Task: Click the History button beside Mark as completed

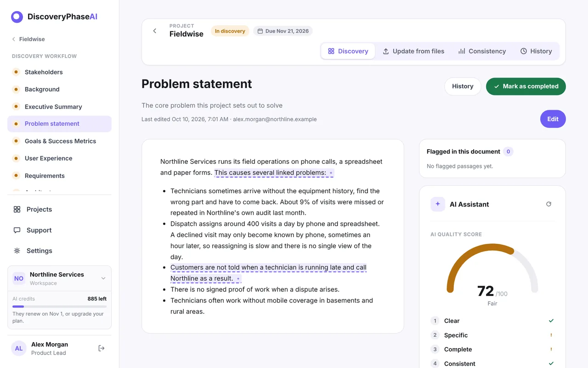Action: click(463, 86)
